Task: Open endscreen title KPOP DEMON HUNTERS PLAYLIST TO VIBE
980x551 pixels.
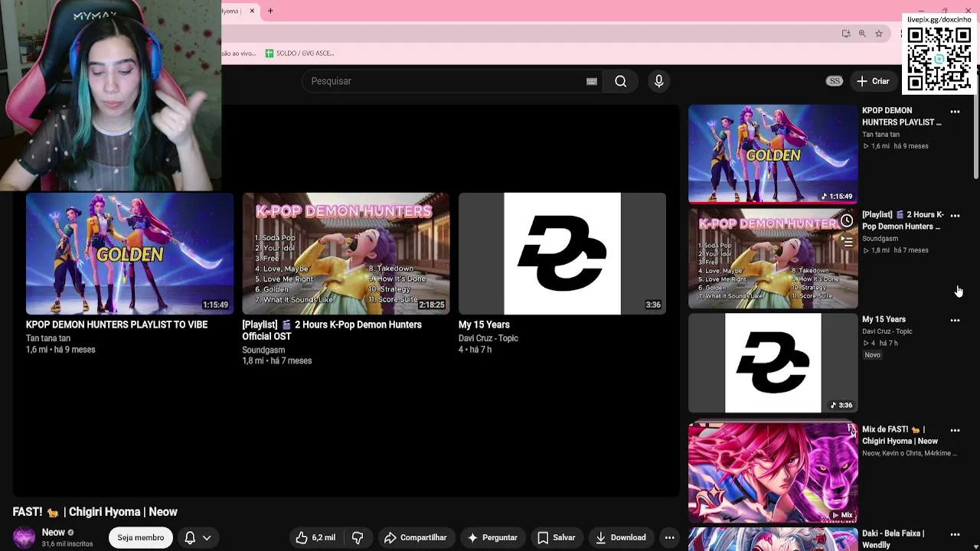Action: pyautogui.click(x=116, y=324)
